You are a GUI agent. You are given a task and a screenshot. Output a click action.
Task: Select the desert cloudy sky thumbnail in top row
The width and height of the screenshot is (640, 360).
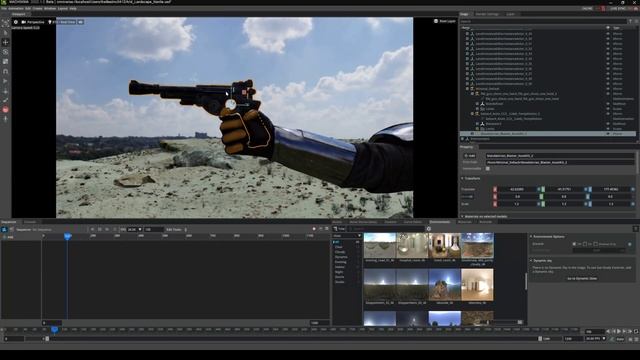(x=477, y=245)
